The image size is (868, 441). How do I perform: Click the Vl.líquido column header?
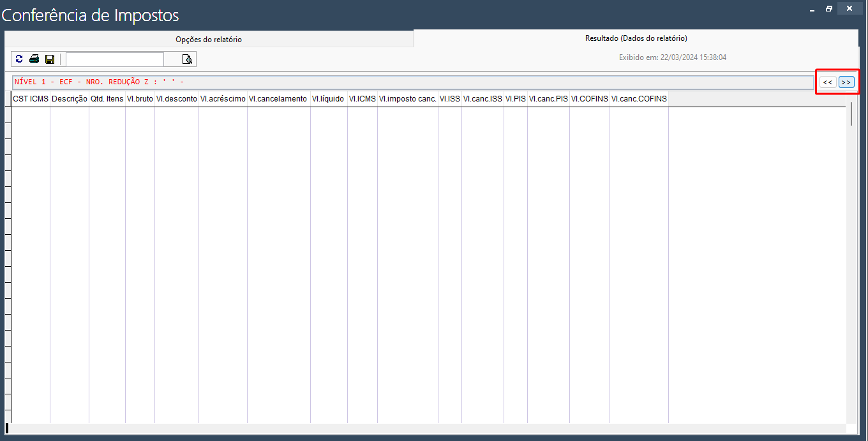point(329,99)
